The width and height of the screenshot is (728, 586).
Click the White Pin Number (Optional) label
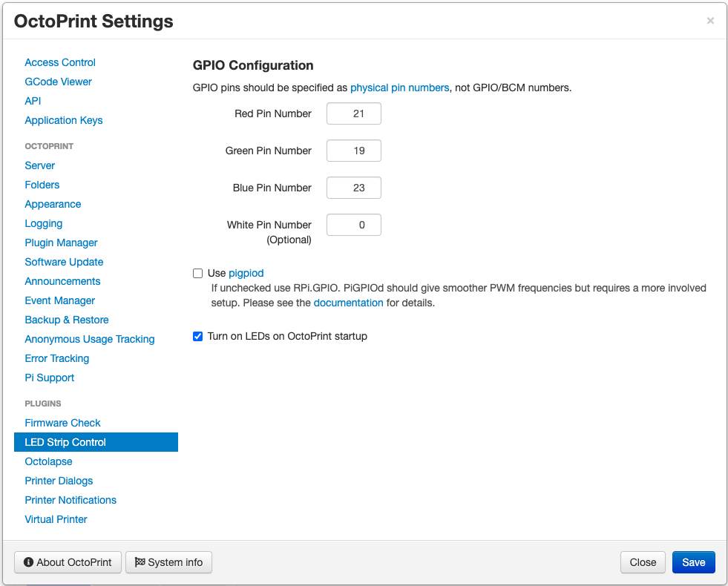click(269, 232)
